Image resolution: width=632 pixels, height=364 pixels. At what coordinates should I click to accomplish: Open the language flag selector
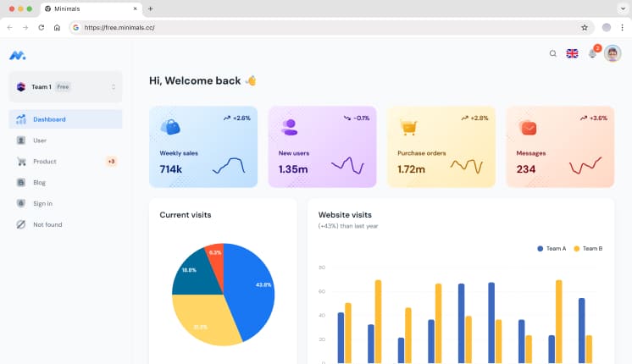click(572, 53)
